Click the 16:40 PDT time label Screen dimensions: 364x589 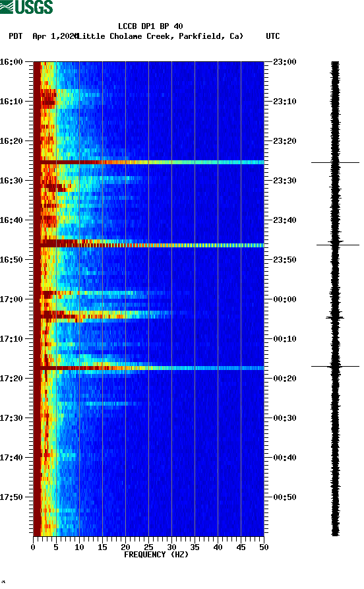pyautogui.click(x=11, y=220)
